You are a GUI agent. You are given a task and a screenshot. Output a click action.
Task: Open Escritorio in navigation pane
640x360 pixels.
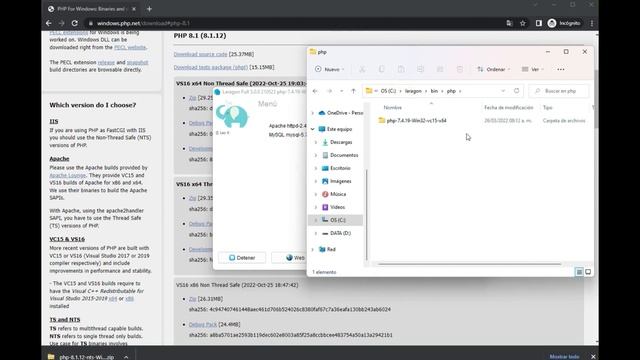[336, 169]
